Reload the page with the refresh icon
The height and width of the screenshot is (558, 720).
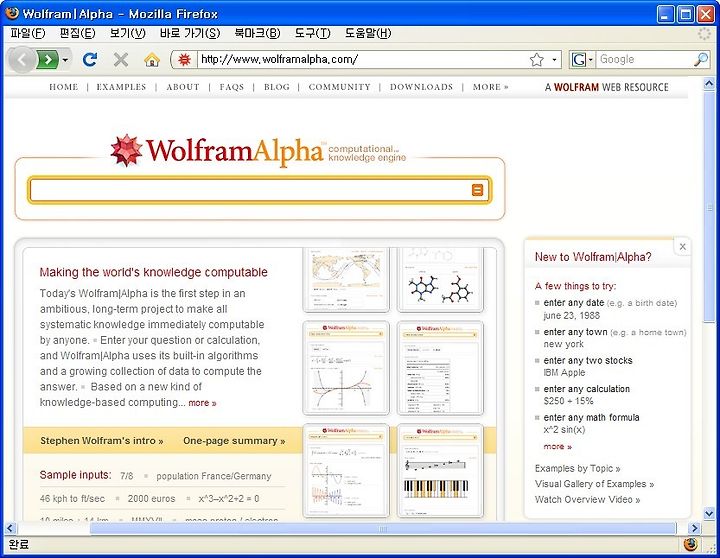coord(90,59)
